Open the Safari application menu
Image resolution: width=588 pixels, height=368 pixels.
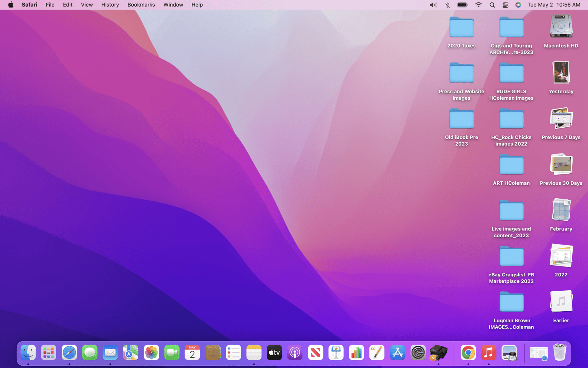pyautogui.click(x=29, y=5)
